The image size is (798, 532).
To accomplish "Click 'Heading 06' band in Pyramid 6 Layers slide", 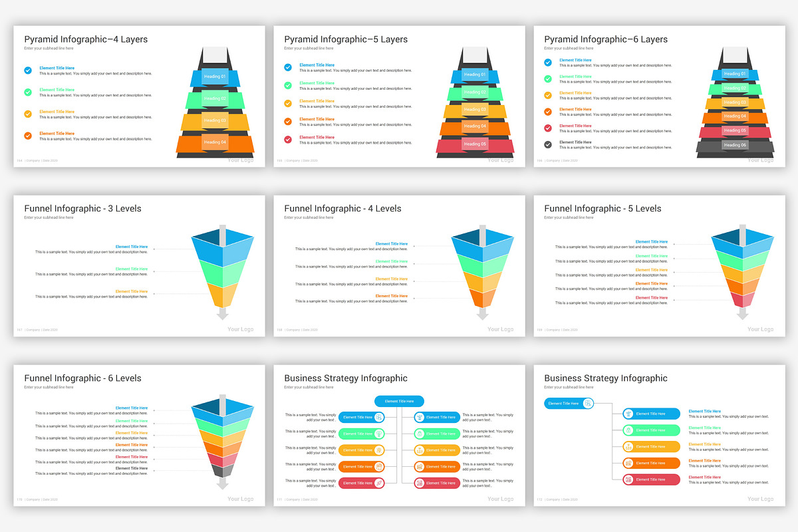I will [x=735, y=145].
